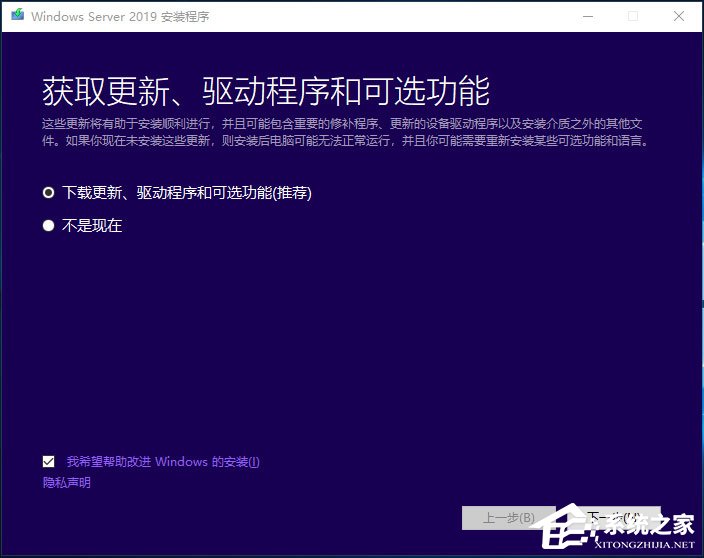Click the Windows Server setup title bar icon
This screenshot has height=558, width=704.
pyautogui.click(x=17, y=16)
